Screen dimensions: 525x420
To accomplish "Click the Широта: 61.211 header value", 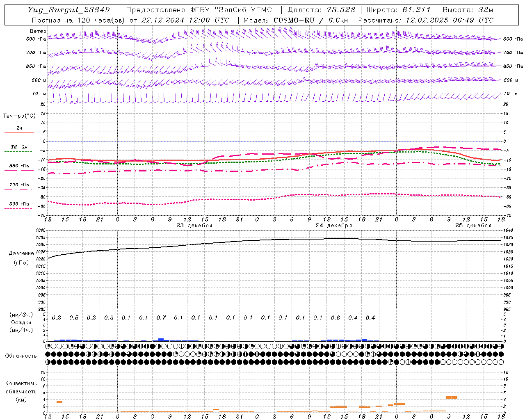I will click(x=399, y=10).
